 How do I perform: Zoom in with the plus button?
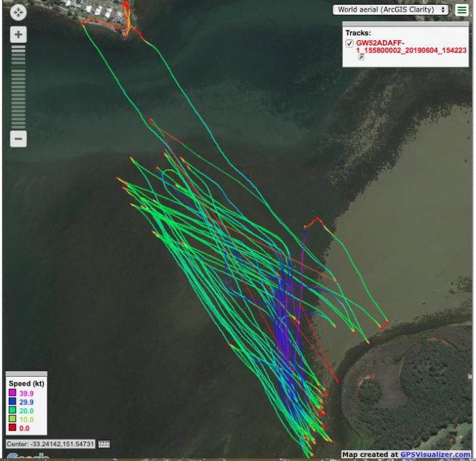coord(18,35)
